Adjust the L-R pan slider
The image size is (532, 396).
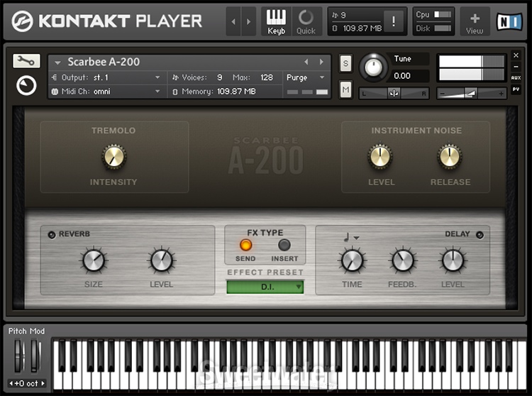click(x=394, y=93)
